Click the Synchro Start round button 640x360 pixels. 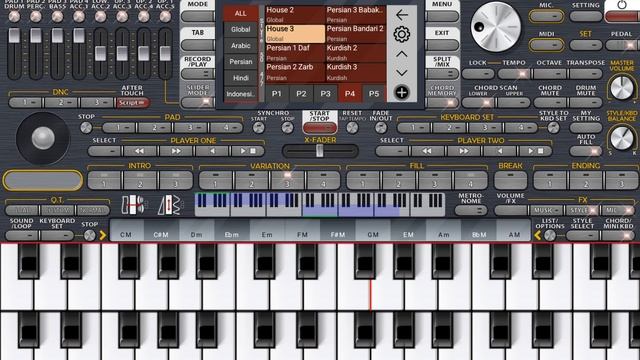point(258,128)
